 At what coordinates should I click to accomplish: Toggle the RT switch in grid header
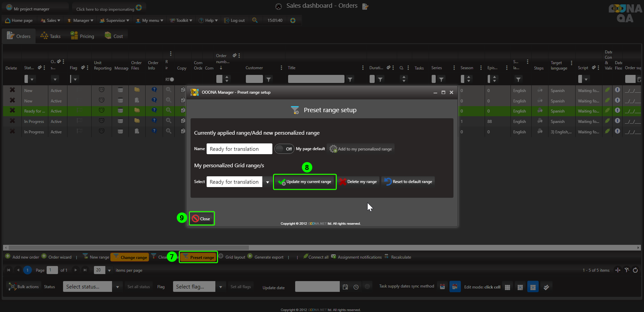172,80
